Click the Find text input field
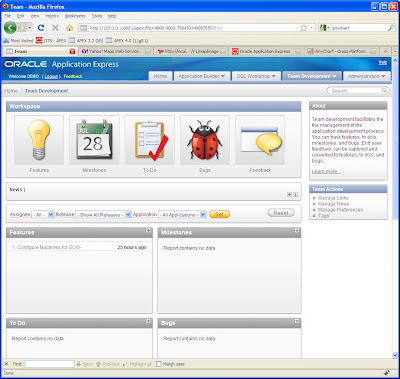This screenshot has width=400, height=379. (49, 364)
